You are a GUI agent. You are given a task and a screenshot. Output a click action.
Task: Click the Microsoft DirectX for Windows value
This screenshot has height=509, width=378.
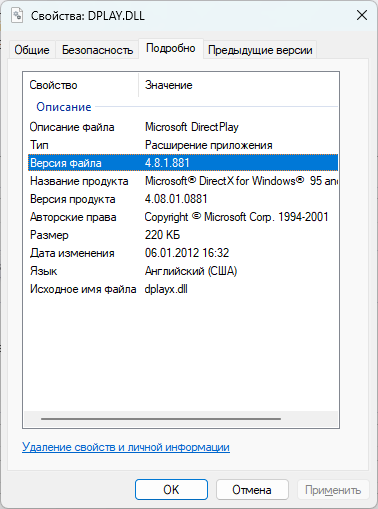coord(241,181)
